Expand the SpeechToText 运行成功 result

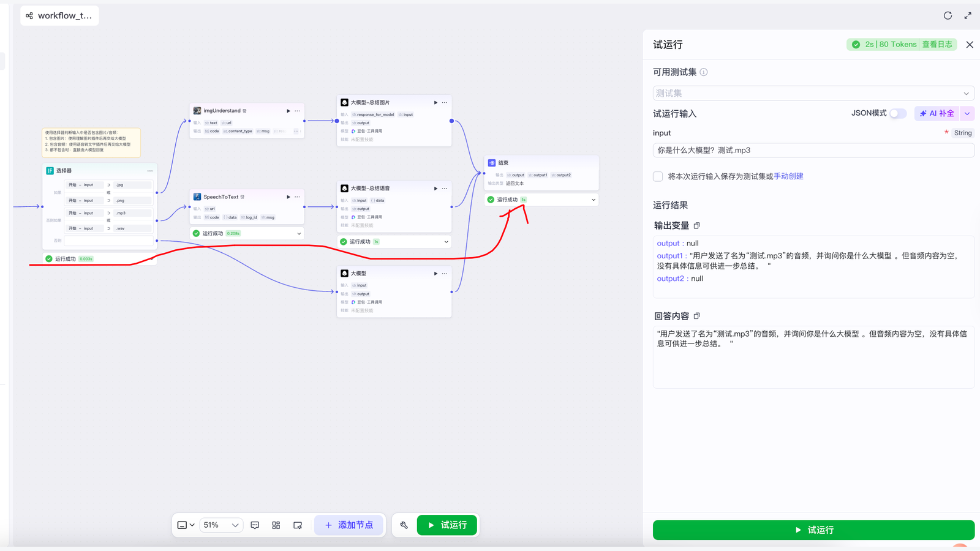[x=299, y=233]
